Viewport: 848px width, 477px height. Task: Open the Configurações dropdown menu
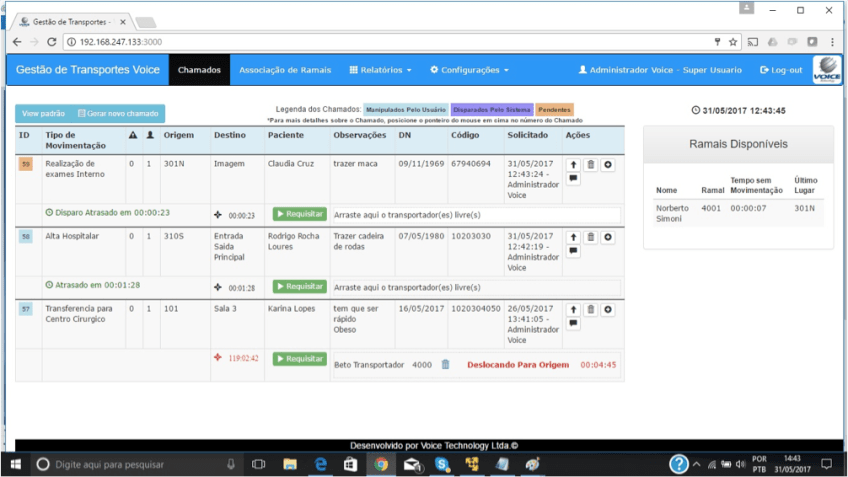tap(469, 70)
